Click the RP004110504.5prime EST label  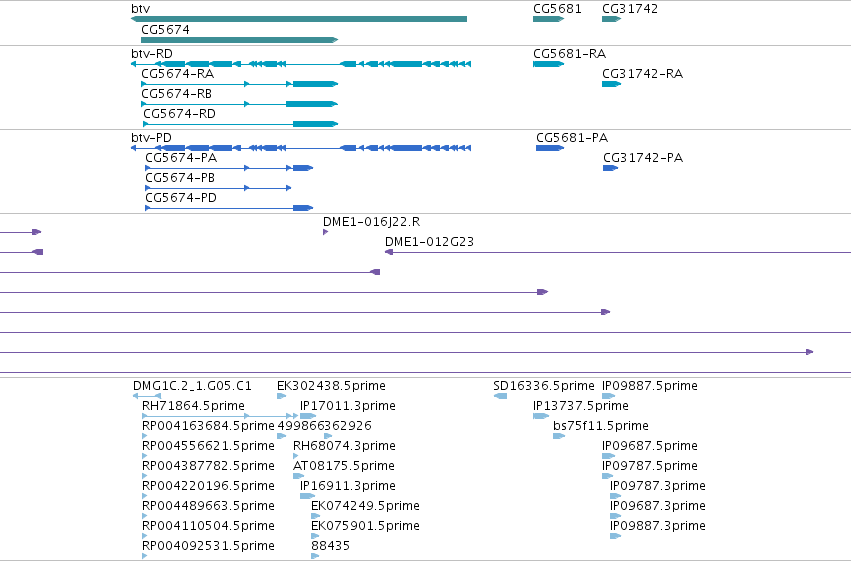[x=208, y=527]
